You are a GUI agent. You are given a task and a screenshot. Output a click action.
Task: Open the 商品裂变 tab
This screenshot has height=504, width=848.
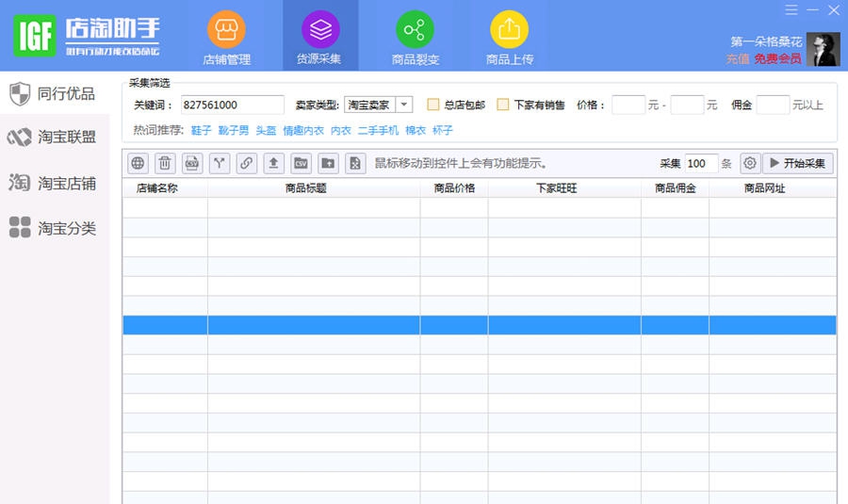coord(415,37)
